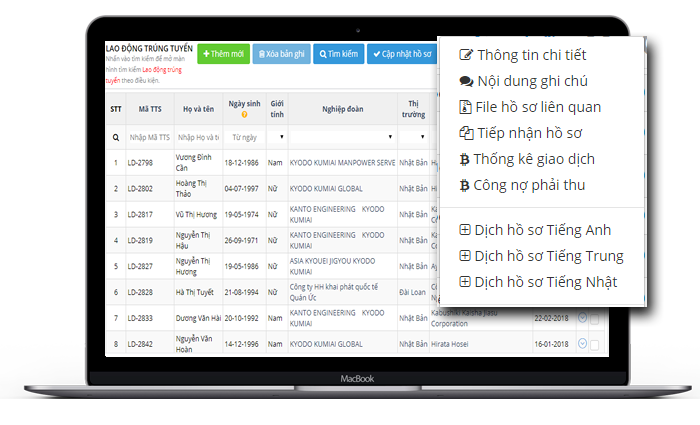
Task: Click copy icon next to Tiếp nhận hồ sơ
Action: click(465, 133)
